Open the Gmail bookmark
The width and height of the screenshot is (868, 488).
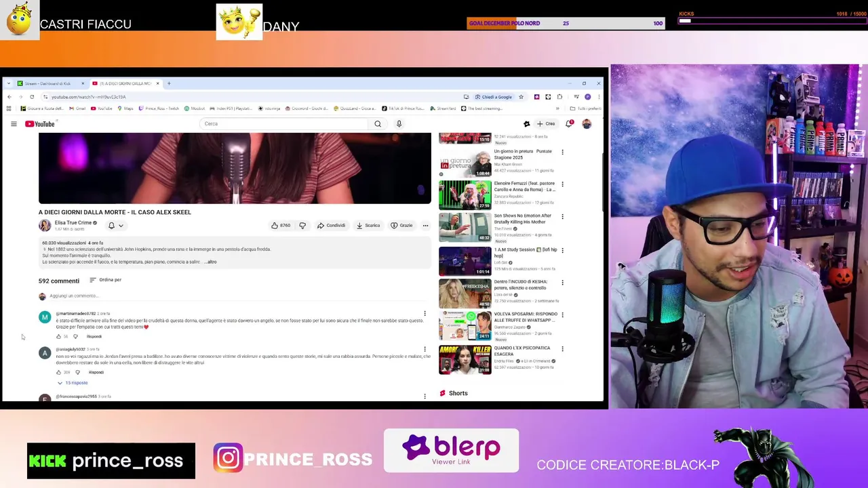tap(77, 108)
